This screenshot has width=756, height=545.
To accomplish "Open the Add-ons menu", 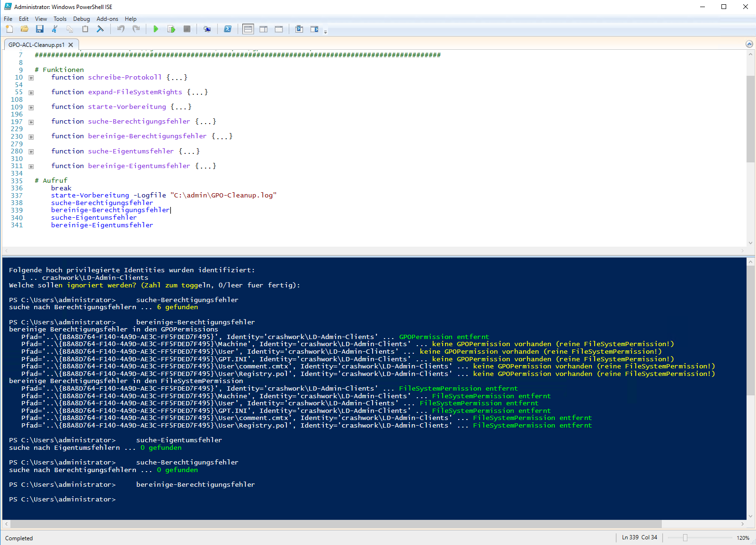I will click(107, 19).
